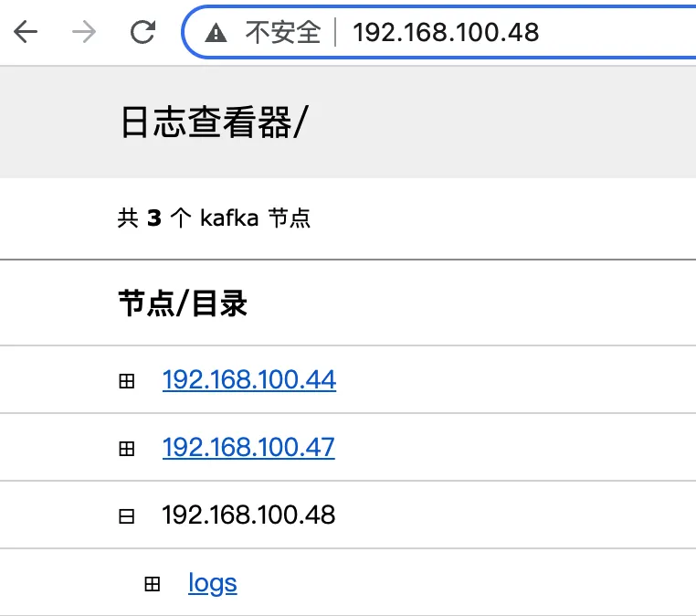This screenshot has height=616, width=696.
Task: Click the word kafka in summary
Action: coord(228,218)
